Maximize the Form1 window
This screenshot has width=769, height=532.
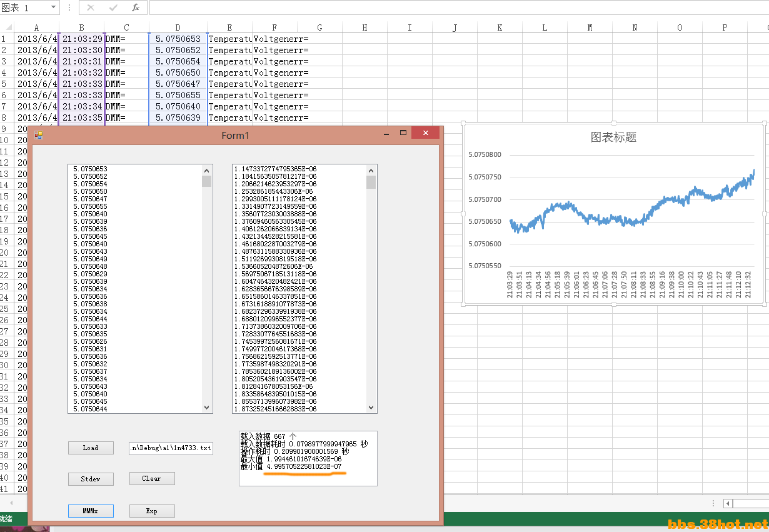(403, 133)
